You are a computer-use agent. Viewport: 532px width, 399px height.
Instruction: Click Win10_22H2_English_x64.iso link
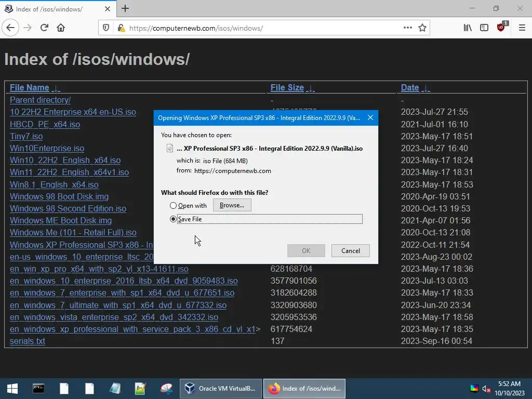65,160
